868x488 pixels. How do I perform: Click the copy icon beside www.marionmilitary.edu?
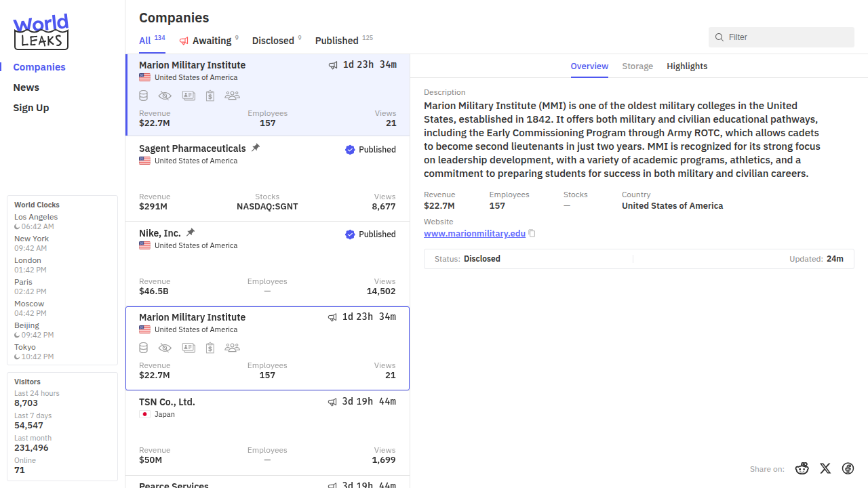[x=532, y=233]
